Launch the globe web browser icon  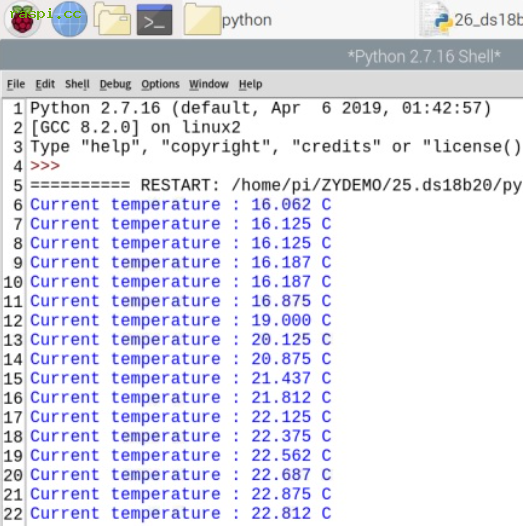click(x=69, y=19)
